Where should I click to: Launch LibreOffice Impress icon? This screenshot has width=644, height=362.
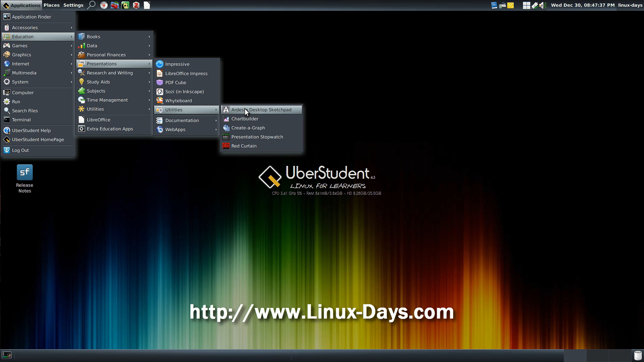160,73
